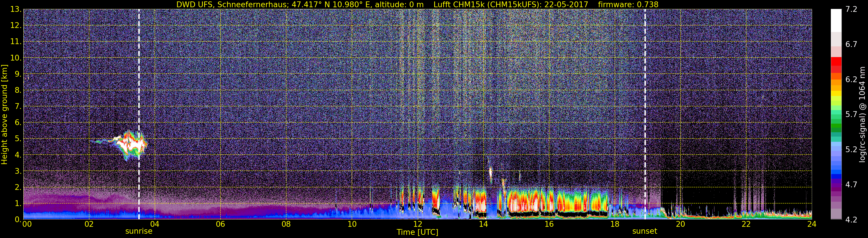Click the colorbar tick label '7.2'
Viewport: 868px width, 238px height.
point(851,10)
